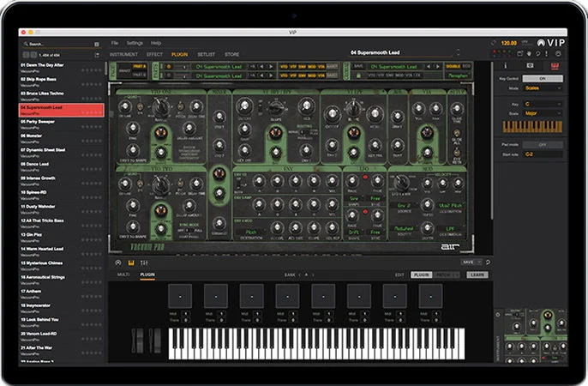This screenshot has height=386, width=588.
Task: Switch to the STORE tab
Action: 231,54
